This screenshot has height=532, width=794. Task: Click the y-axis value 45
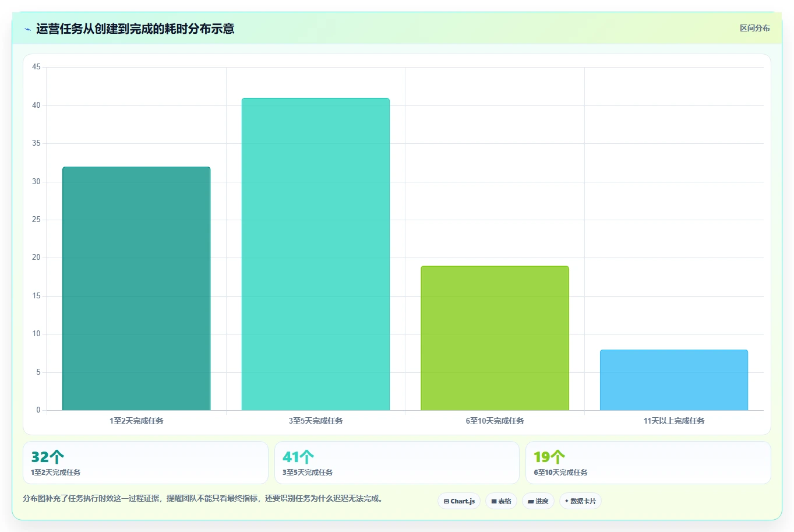[x=36, y=67]
